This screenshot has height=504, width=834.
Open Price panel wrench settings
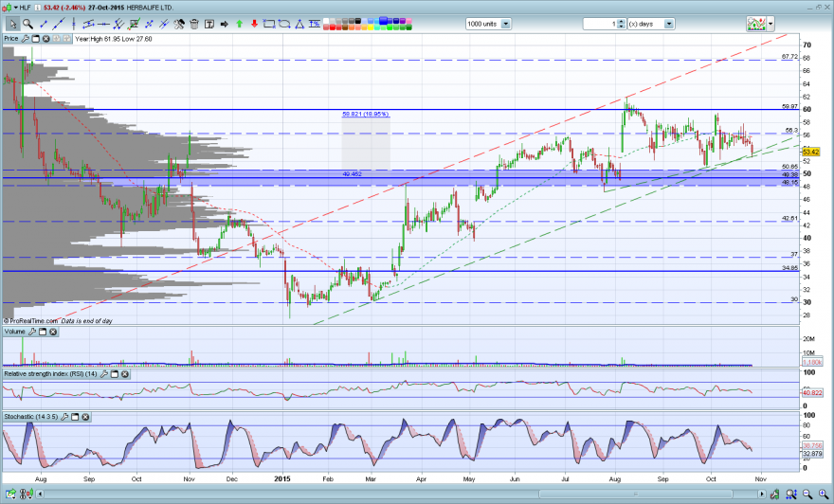point(25,39)
